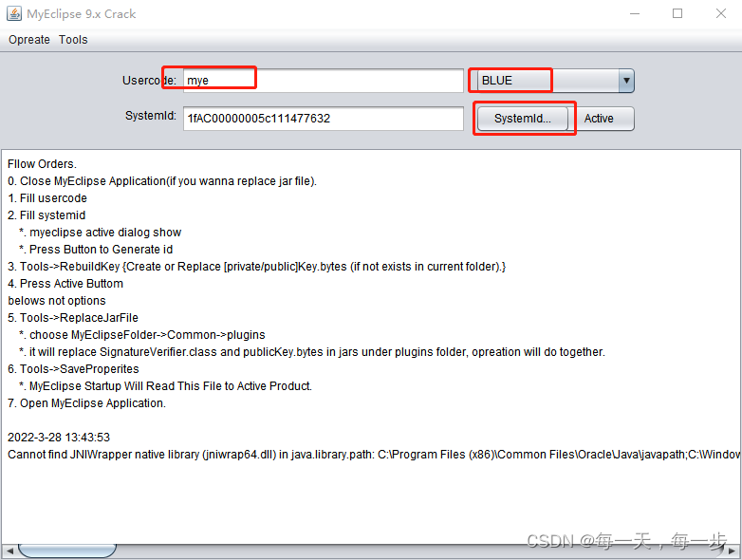The height and width of the screenshot is (560, 742).
Task: Click the 'Cannot find JNIWrapper native library' message
Action: click(x=374, y=455)
